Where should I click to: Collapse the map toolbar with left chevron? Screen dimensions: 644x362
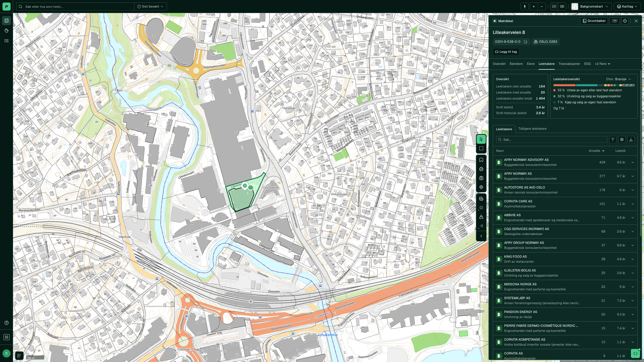tap(481, 236)
